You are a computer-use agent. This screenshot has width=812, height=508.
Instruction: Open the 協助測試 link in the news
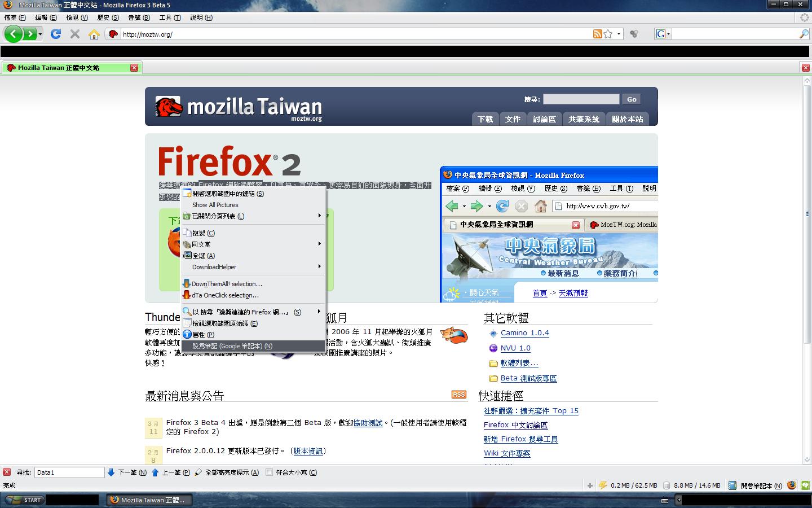point(368,423)
